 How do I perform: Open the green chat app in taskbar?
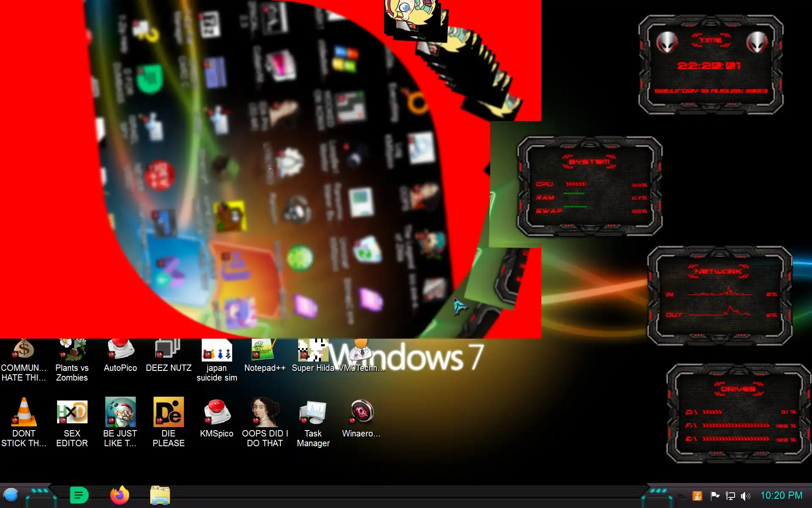(x=79, y=495)
